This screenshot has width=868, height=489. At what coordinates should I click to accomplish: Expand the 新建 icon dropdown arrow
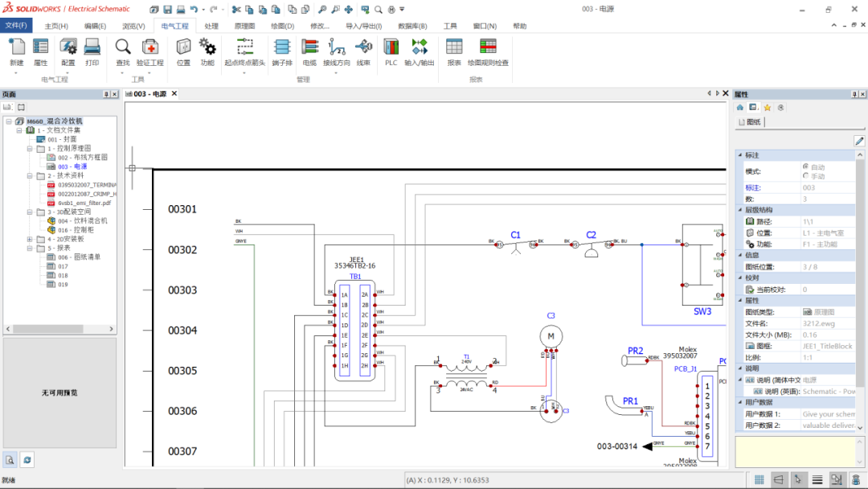(14, 71)
